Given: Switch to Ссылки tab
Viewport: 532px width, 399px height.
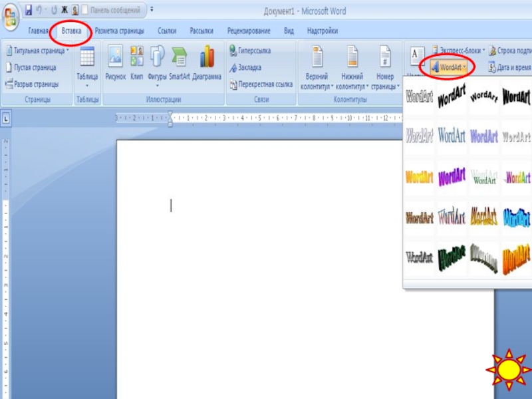Looking at the screenshot, I should 167,31.
